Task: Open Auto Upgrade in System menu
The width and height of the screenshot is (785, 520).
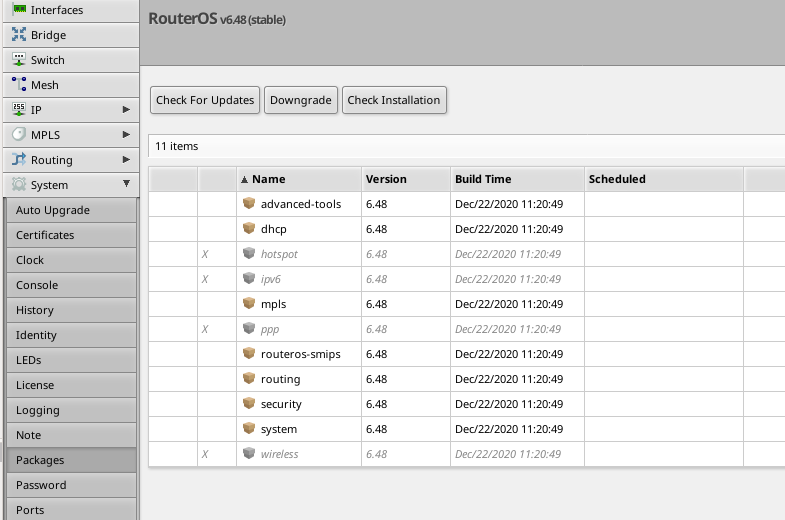Action: click(71, 210)
